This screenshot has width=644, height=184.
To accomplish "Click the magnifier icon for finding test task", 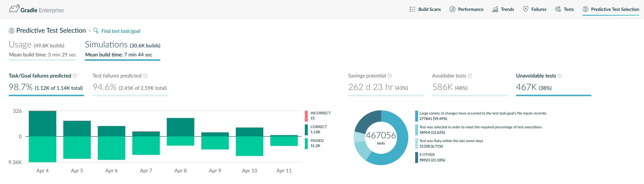I will (96, 31).
